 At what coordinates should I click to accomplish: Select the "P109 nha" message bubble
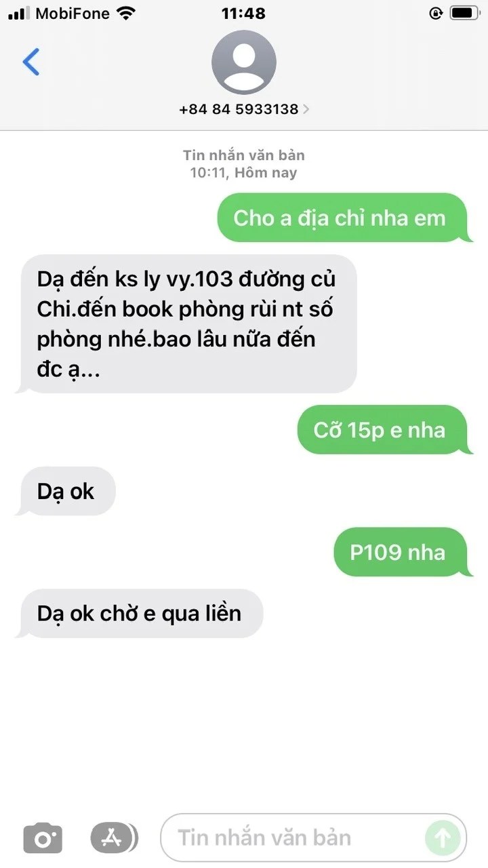coord(401,552)
